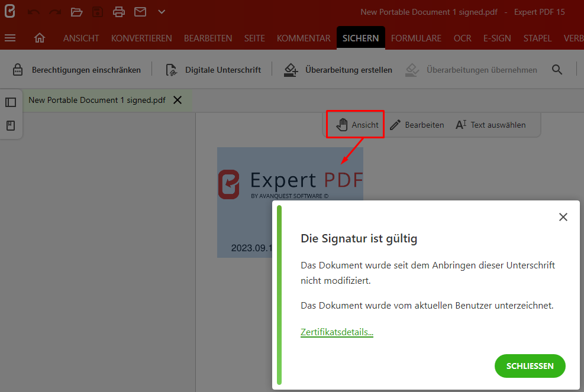Select the Ansicht hand mode
Screen dimensions: 584x392
[x=357, y=125]
